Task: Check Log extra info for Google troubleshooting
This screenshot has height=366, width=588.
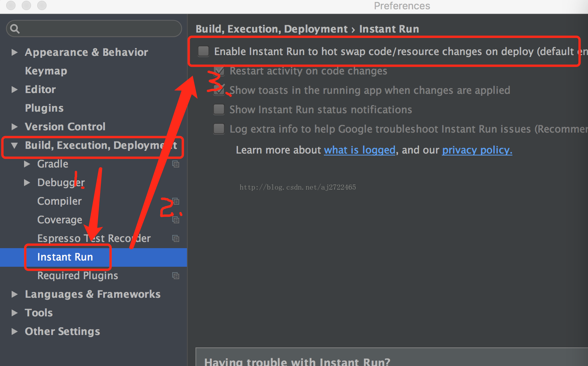Action: tap(219, 129)
